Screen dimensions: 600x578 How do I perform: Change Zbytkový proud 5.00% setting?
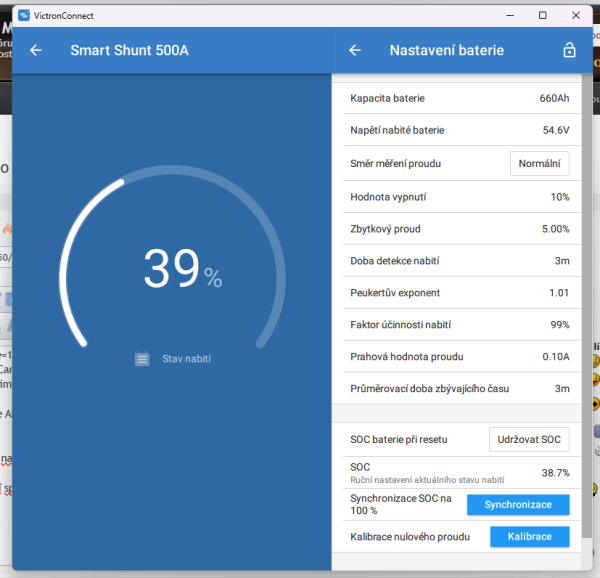pos(460,229)
